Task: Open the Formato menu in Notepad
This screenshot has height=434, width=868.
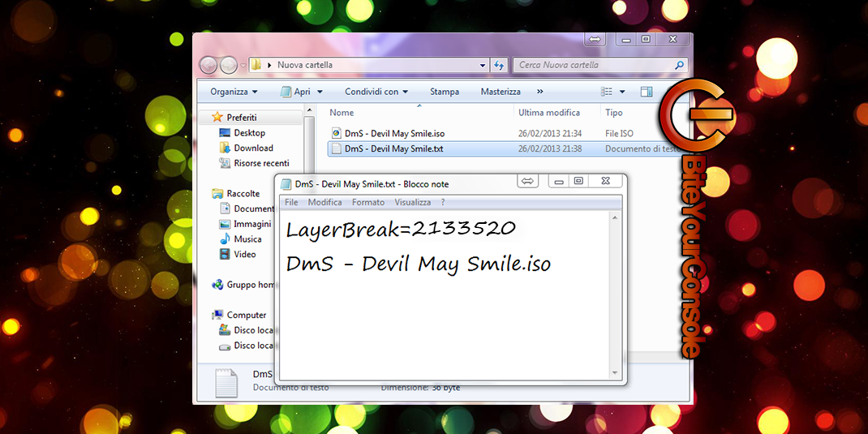Action: pyautogui.click(x=368, y=203)
